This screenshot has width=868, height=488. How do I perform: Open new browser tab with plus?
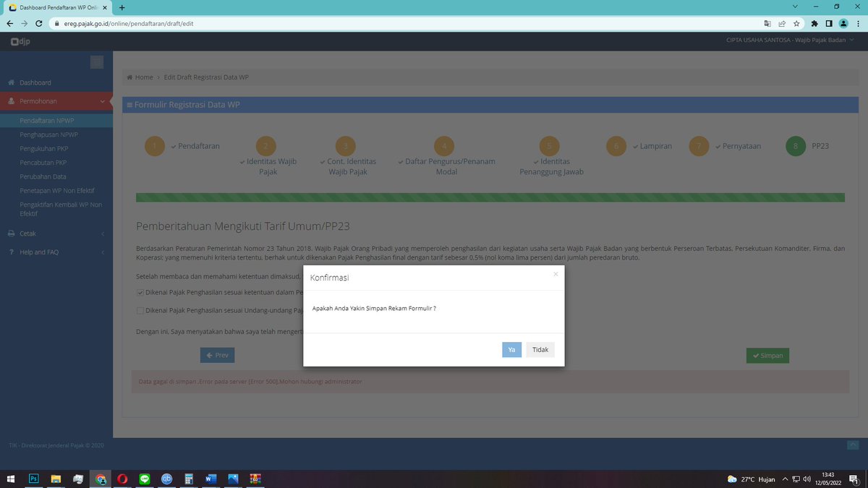[x=122, y=7]
